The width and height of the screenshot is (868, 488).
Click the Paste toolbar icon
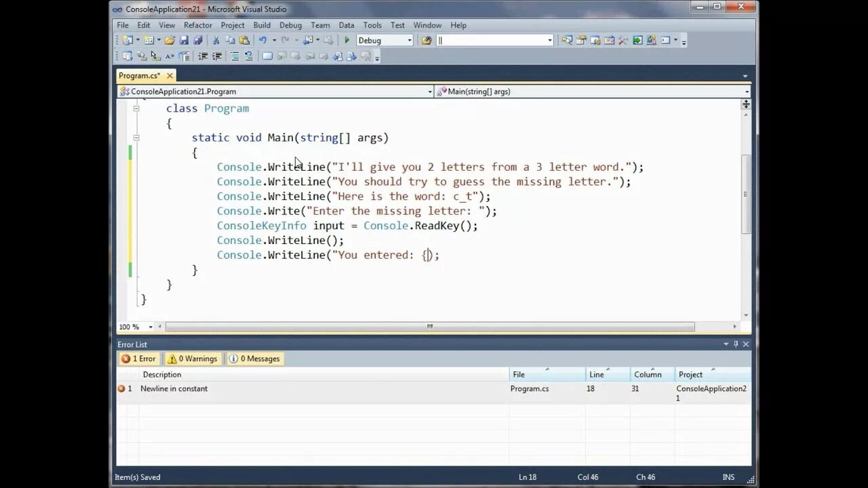click(245, 39)
